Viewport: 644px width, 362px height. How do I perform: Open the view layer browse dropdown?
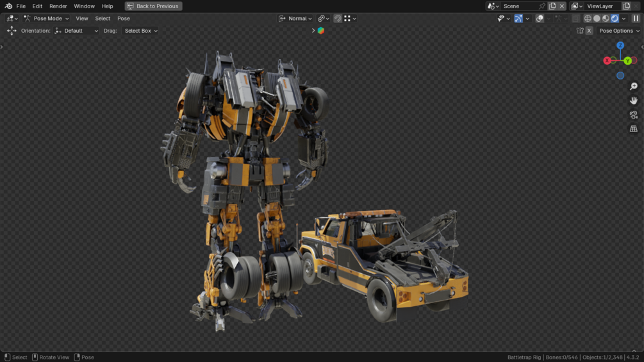pos(577,6)
